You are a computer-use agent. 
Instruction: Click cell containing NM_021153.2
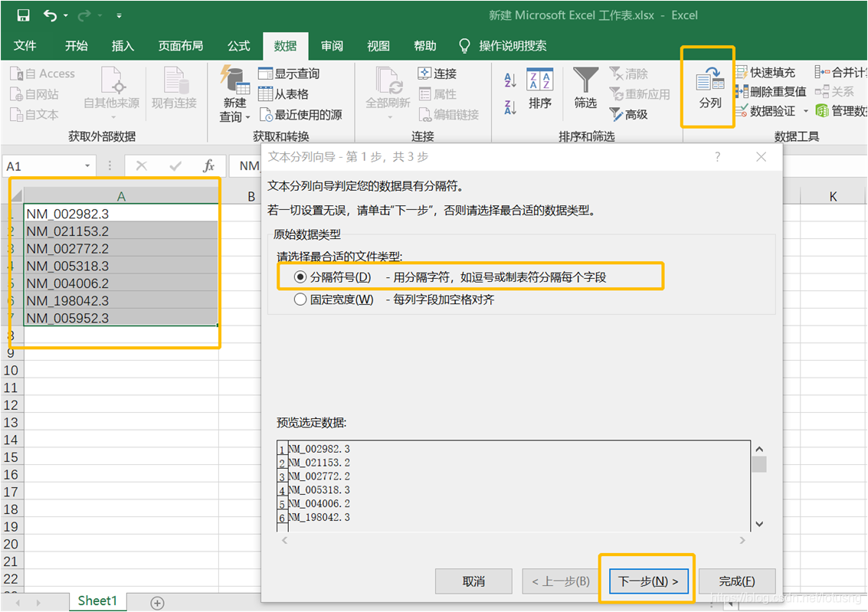coord(121,231)
